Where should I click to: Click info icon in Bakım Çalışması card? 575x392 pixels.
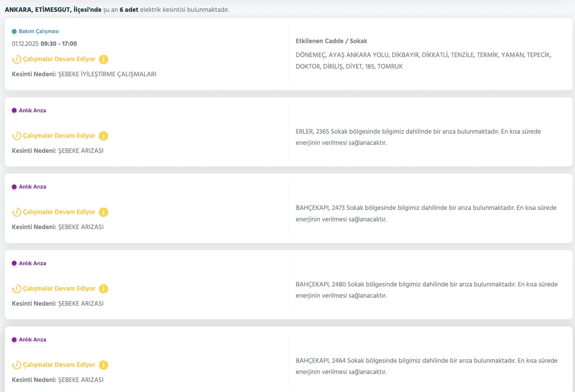103,59
